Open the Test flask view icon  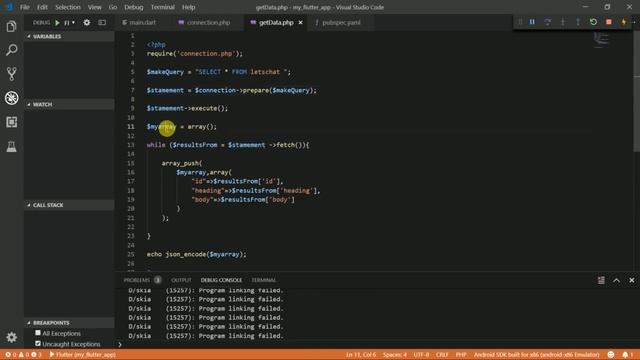coord(11,147)
